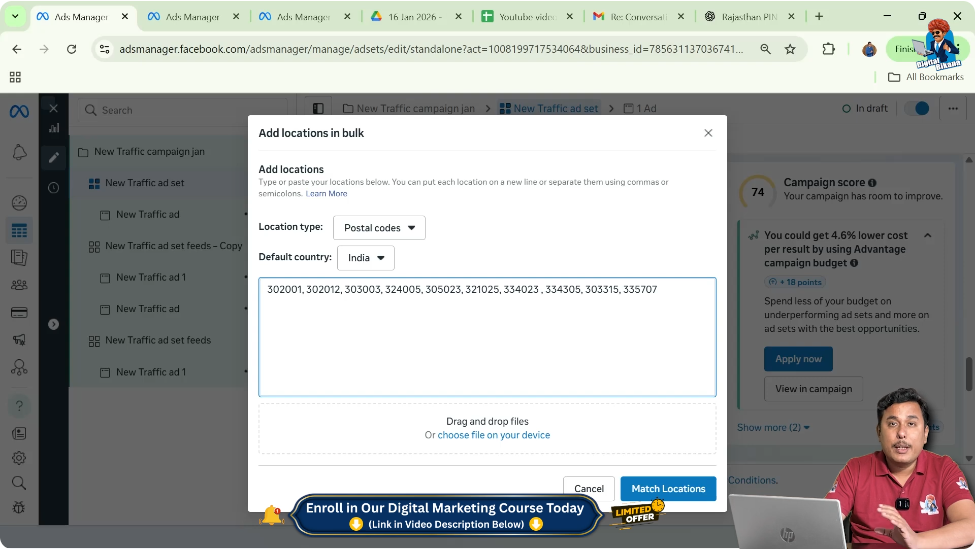Open the Location type Postal codes dropdown
The height and width of the screenshot is (551, 976).
click(x=379, y=228)
